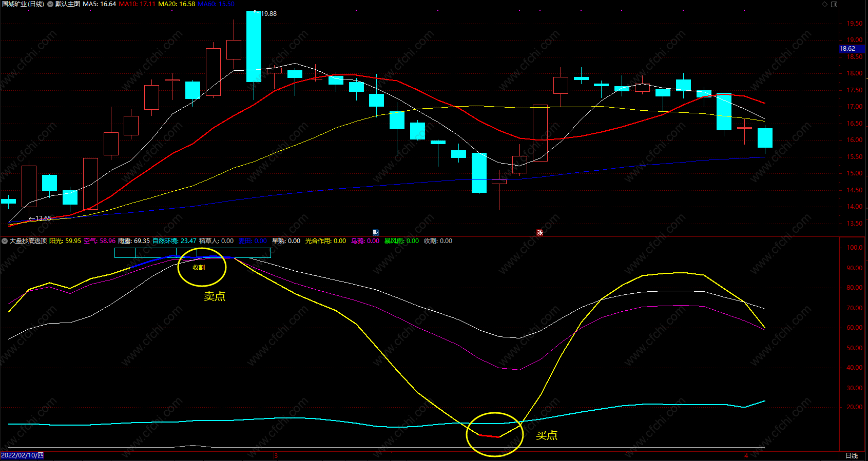Viewport: 868px width, 461px height.
Task: Click the 阳光: 59.95 indicator value
Action: (65, 241)
